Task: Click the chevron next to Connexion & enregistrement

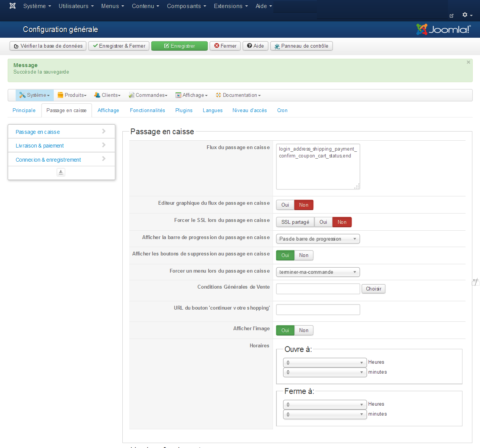Action: (104, 159)
